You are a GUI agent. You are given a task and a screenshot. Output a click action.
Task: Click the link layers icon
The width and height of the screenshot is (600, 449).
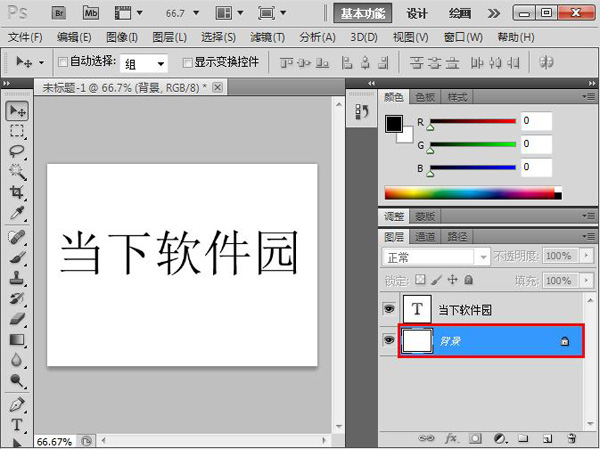point(426,438)
